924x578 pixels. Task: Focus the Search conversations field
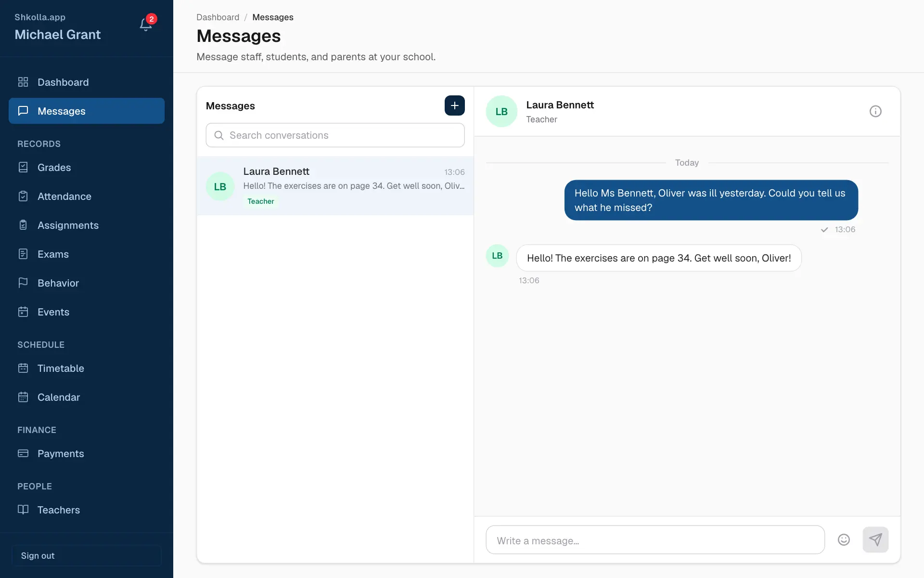click(335, 135)
